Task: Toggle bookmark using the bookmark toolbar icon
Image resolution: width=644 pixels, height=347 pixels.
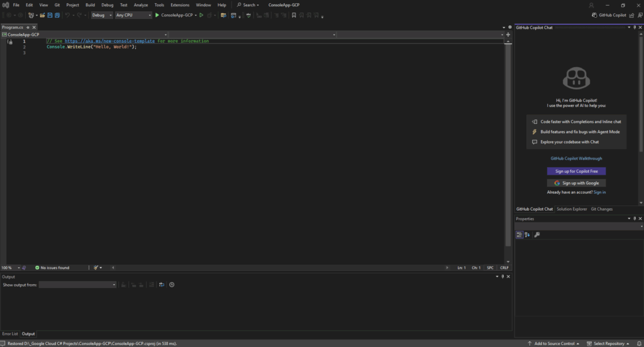Action: [x=294, y=15]
